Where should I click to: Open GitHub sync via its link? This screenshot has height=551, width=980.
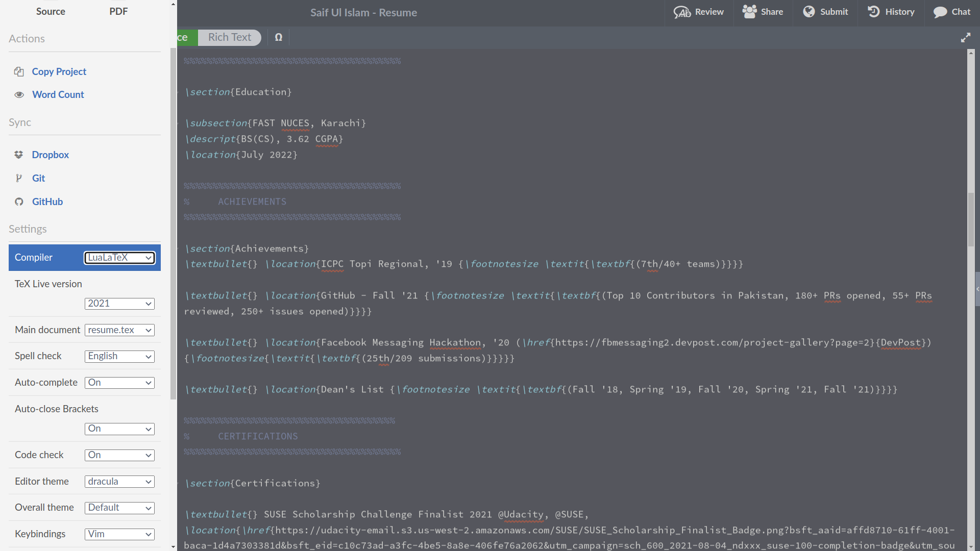(47, 202)
